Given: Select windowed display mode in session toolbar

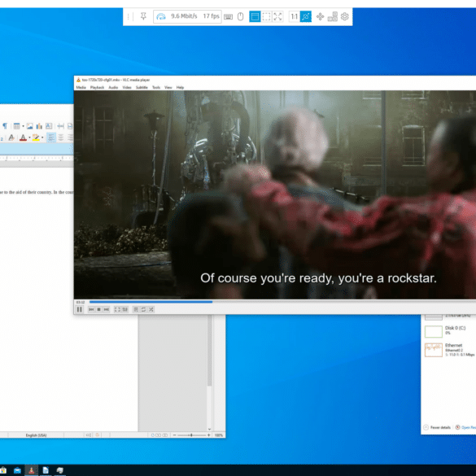Looking at the screenshot, I should click(x=255, y=16).
